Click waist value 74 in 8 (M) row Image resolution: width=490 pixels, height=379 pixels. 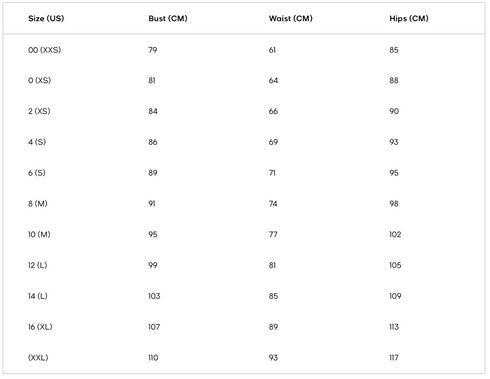tap(273, 203)
